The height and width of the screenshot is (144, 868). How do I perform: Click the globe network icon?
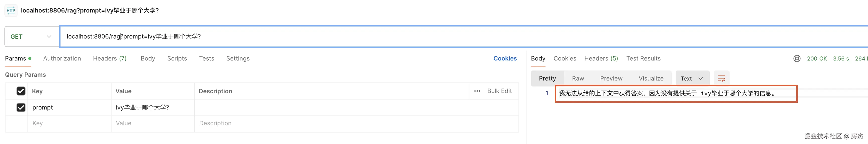(x=796, y=59)
